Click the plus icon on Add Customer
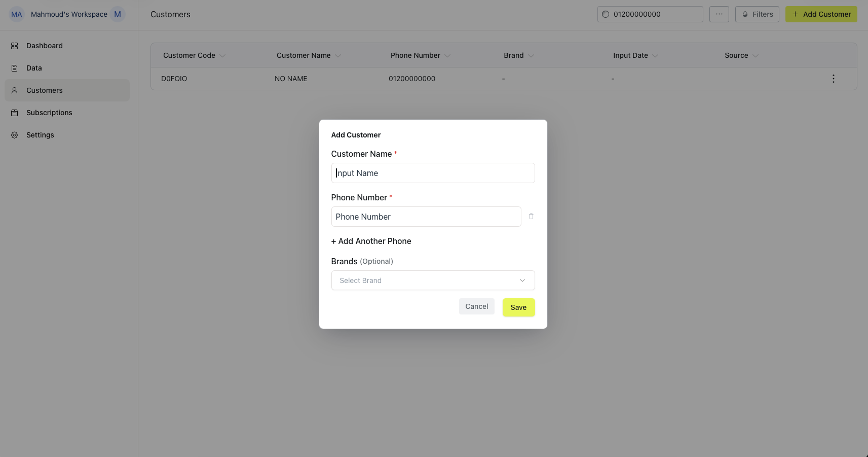Viewport: 868px width, 457px height. pyautogui.click(x=795, y=14)
